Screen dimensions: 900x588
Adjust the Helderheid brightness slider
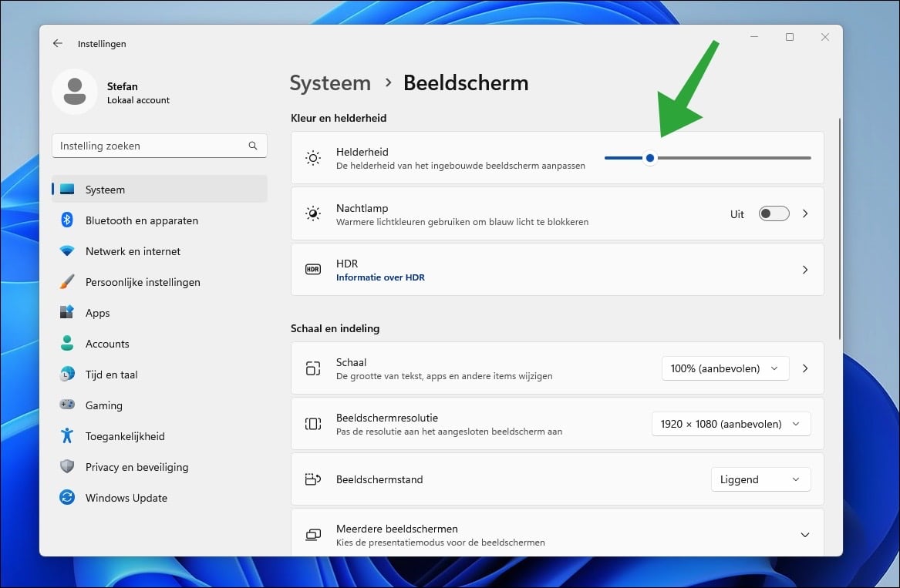[650, 157]
